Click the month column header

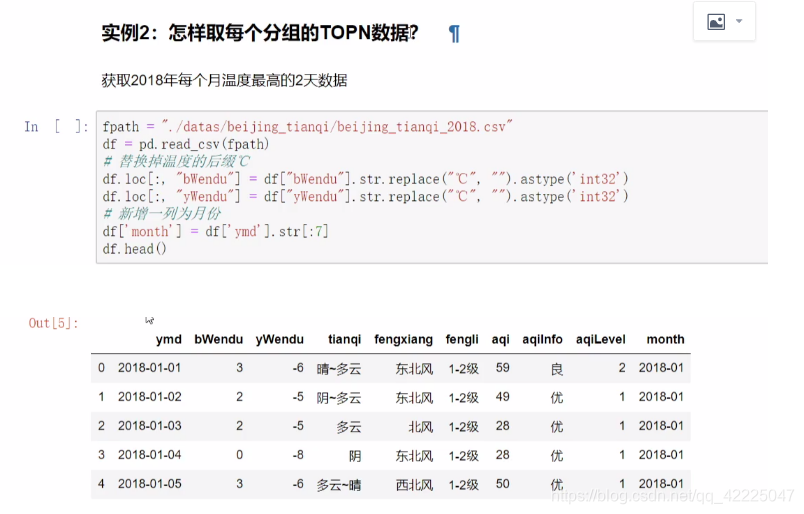(666, 340)
